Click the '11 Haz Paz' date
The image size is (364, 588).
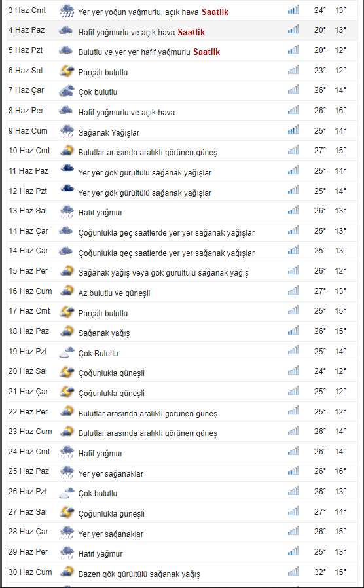(29, 171)
